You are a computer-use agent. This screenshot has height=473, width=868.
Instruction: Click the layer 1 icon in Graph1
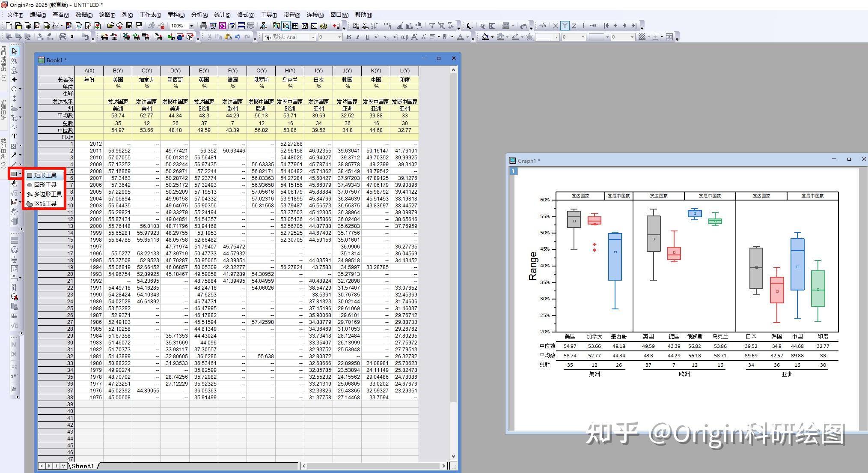pos(513,171)
